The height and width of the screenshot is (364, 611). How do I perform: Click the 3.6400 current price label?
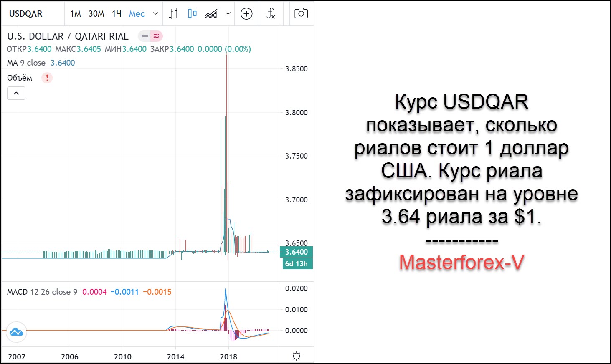(x=296, y=252)
